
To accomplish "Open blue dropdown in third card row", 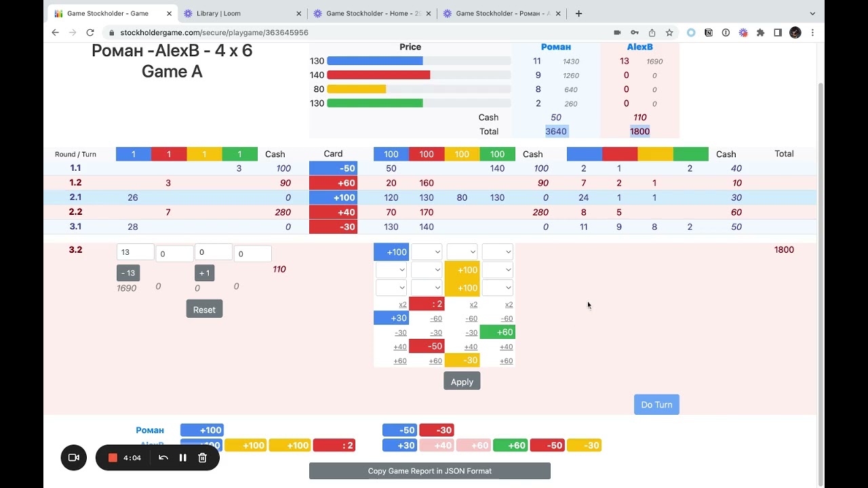I will tap(391, 287).
